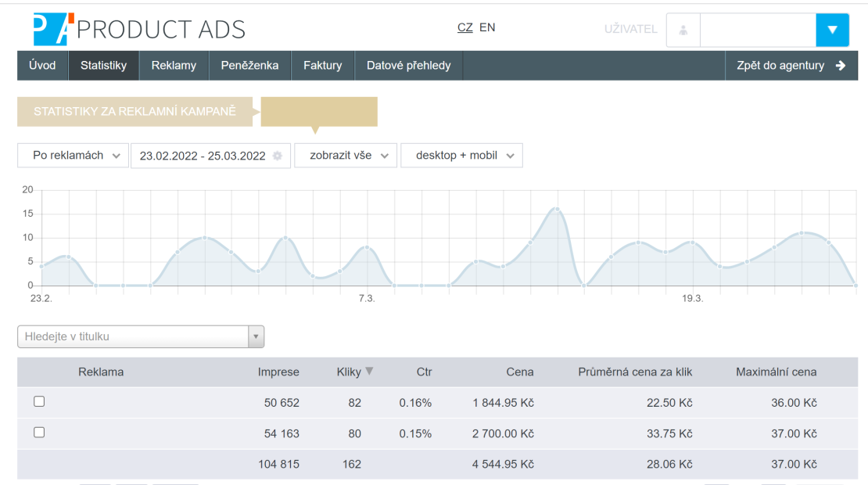This screenshot has width=868, height=485.
Task: Open the Peněženka menu tab
Action: [x=249, y=66]
